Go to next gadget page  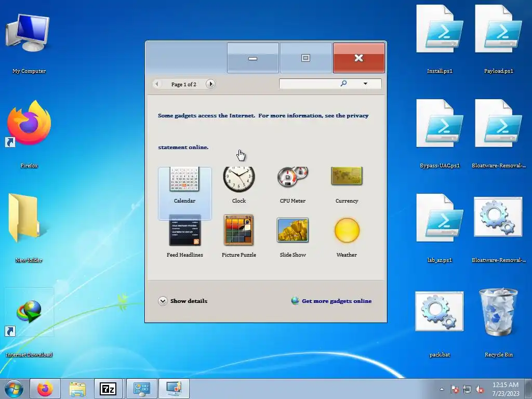click(210, 84)
